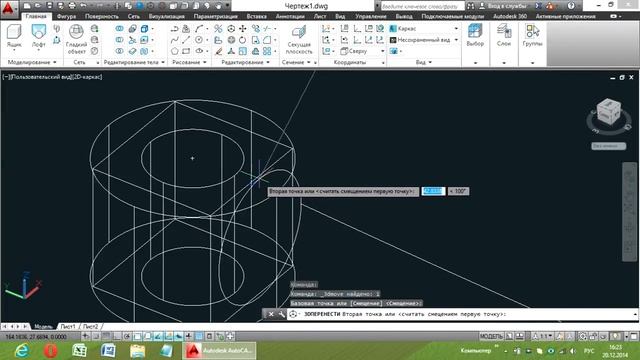The height and width of the screenshot is (360, 640).
Task: Select the Line drawing tool
Action: 187,40
